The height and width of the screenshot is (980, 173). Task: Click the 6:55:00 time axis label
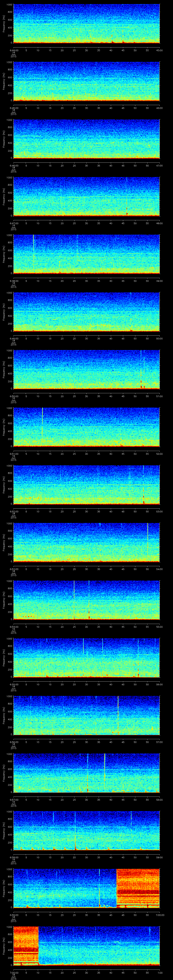(x=14, y=684)
